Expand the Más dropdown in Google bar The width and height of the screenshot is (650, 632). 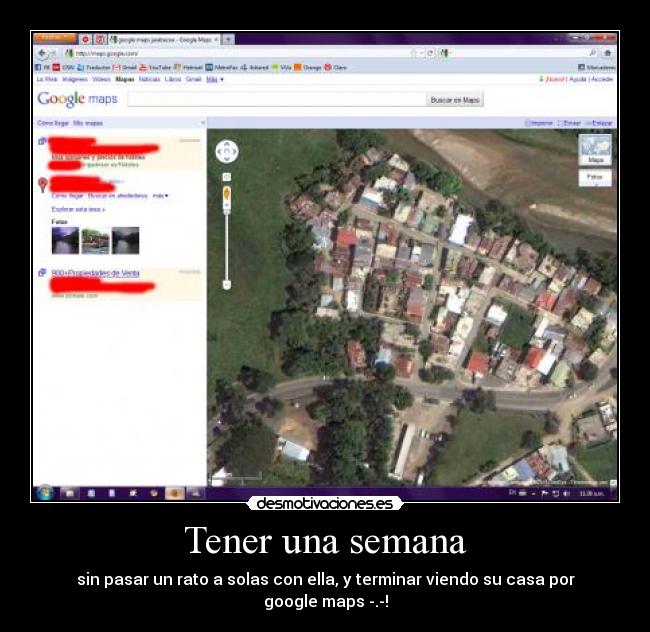tap(215, 79)
